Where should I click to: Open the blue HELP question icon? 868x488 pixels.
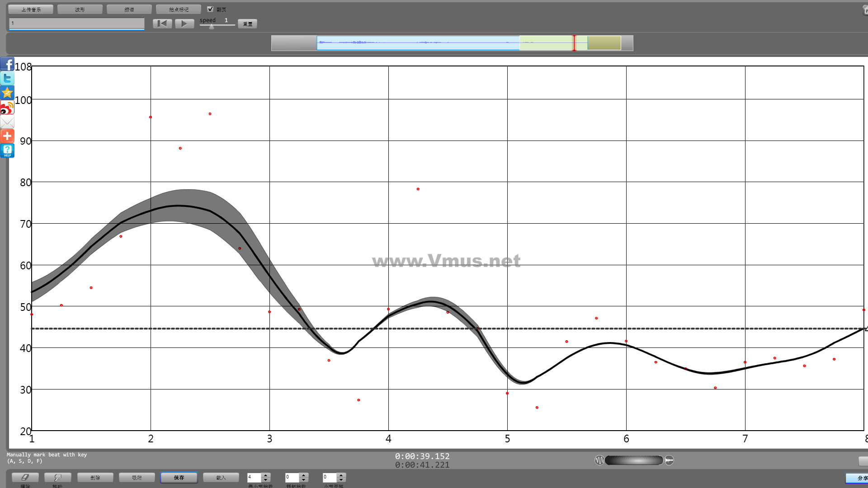tap(7, 150)
